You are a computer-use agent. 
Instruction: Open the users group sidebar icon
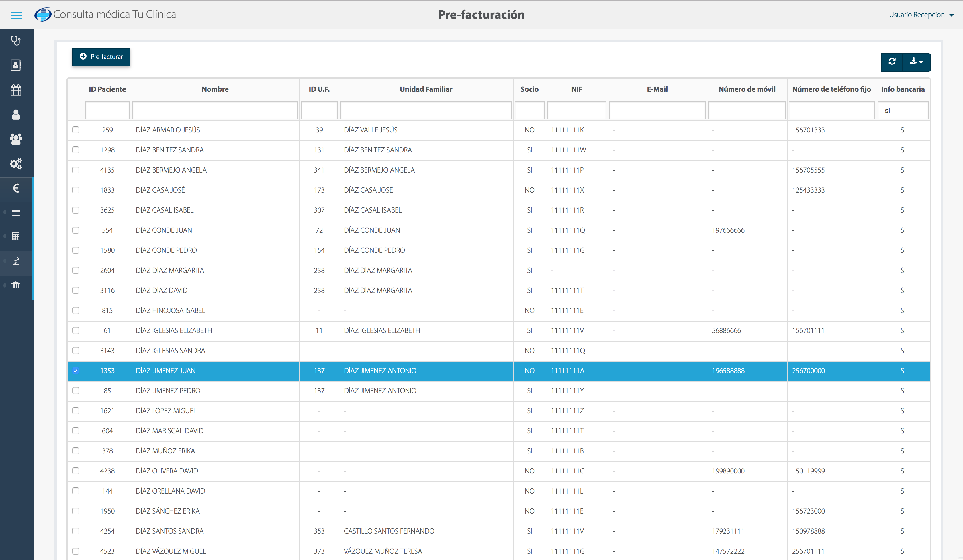pos(16,139)
